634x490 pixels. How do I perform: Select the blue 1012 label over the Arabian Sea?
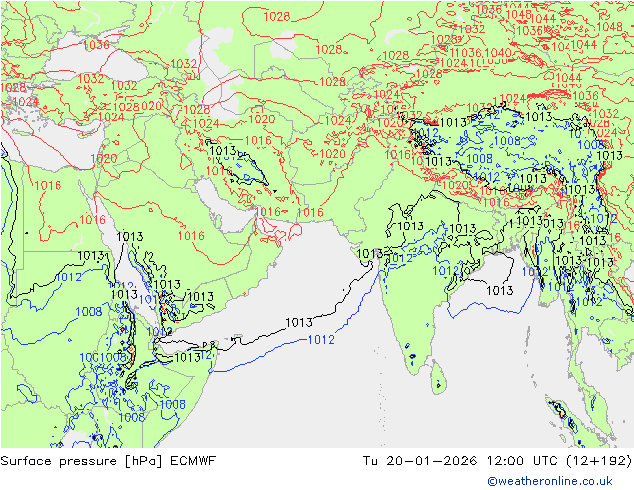[321, 340]
